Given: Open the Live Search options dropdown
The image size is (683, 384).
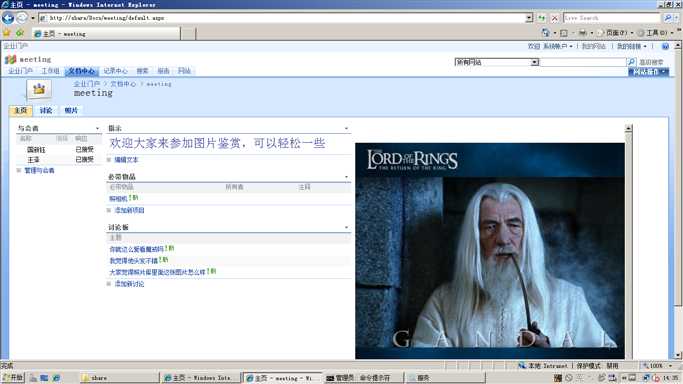Looking at the screenshot, I should (x=676, y=18).
